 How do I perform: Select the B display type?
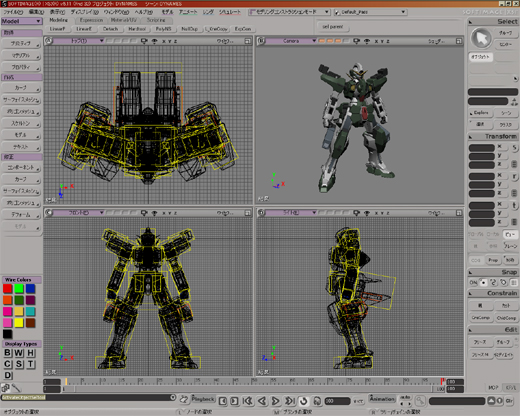click(7, 353)
